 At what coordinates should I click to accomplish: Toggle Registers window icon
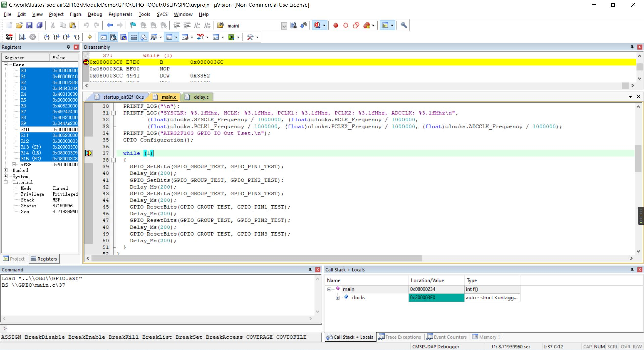click(134, 37)
